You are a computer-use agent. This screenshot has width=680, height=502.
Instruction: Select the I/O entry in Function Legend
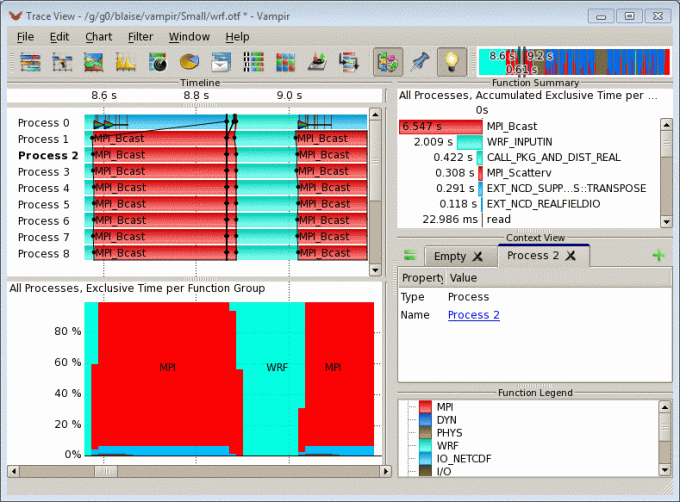coord(444,471)
